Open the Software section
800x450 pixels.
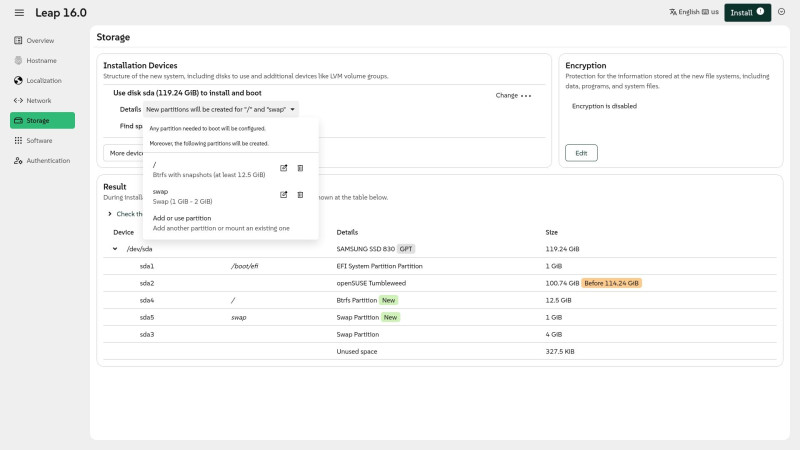(x=39, y=140)
